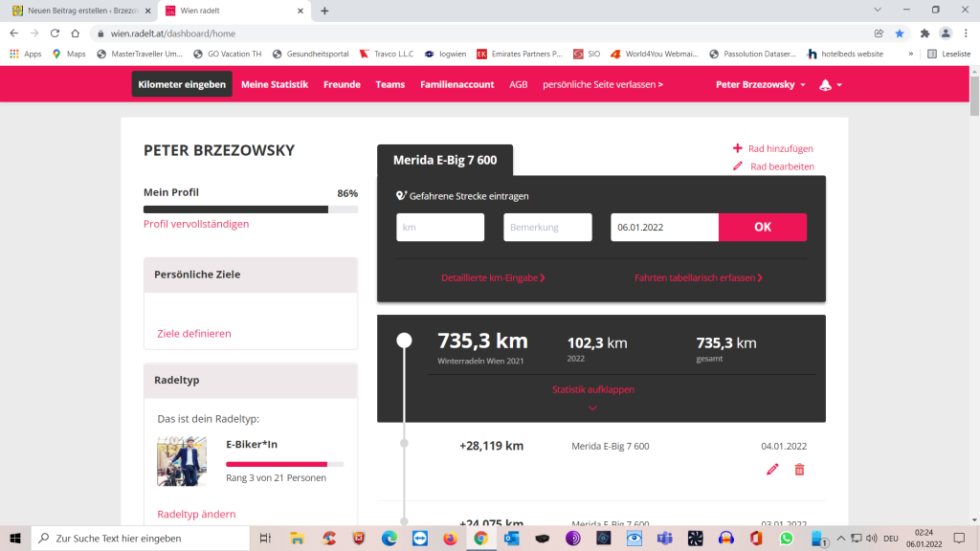Open Windows notification center icon
This screenshot has height=551, width=980.
[959, 538]
